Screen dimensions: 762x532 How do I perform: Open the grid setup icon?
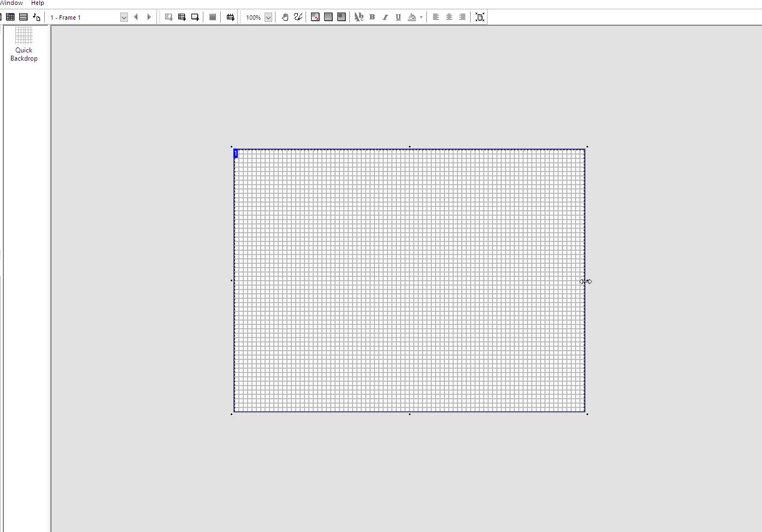(x=315, y=17)
